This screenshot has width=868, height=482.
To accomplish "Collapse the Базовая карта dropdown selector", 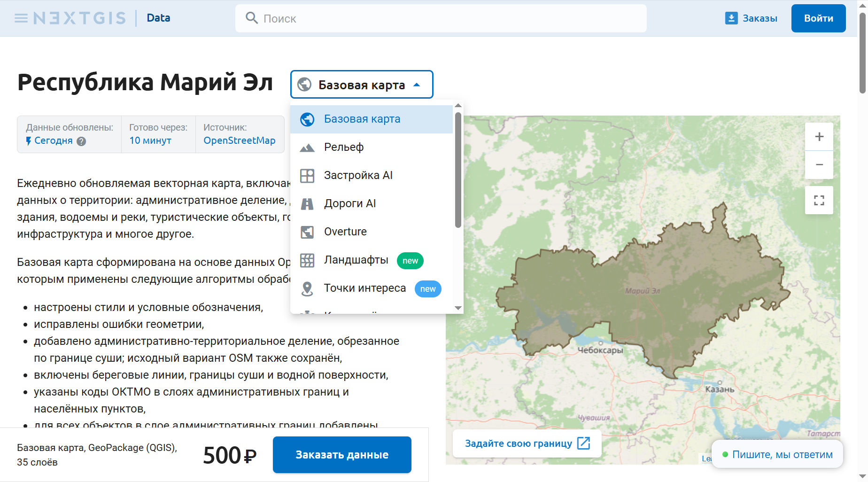I will (x=362, y=85).
